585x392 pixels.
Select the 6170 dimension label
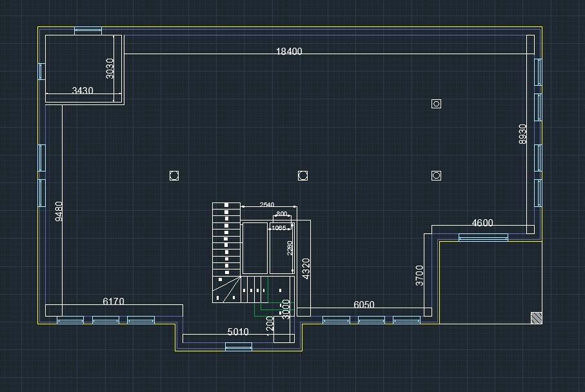(114, 301)
